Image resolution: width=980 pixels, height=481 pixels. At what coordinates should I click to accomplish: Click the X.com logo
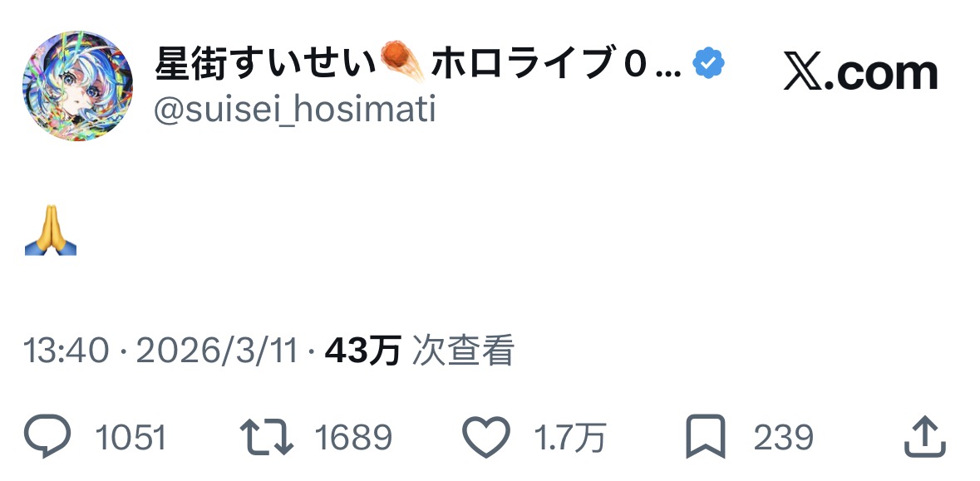860,72
